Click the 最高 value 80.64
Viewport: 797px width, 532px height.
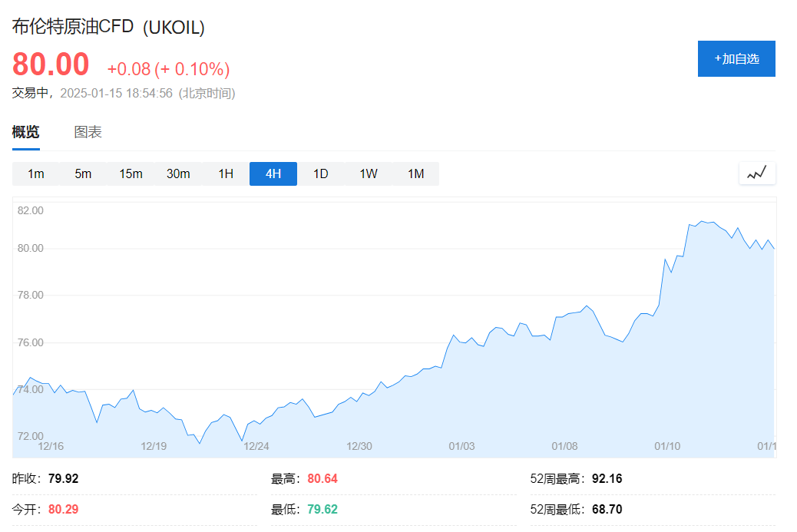point(322,477)
